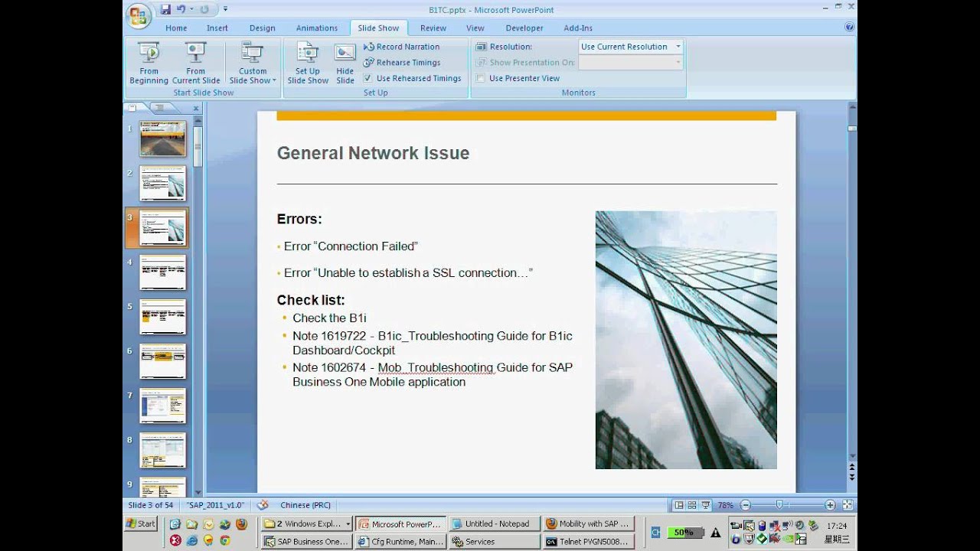Open the Custom Slide Show menu
Image resolution: width=980 pixels, height=551 pixels.
coord(253,63)
